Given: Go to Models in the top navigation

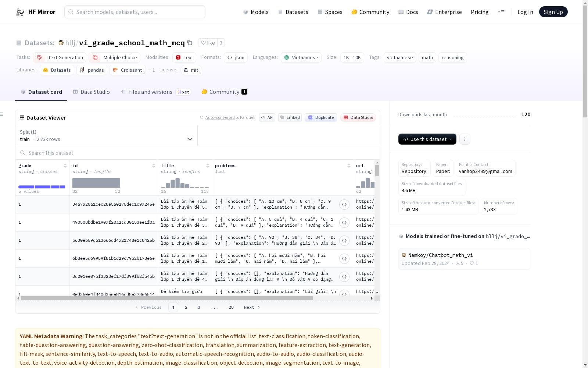Looking at the screenshot, I should tap(256, 12).
